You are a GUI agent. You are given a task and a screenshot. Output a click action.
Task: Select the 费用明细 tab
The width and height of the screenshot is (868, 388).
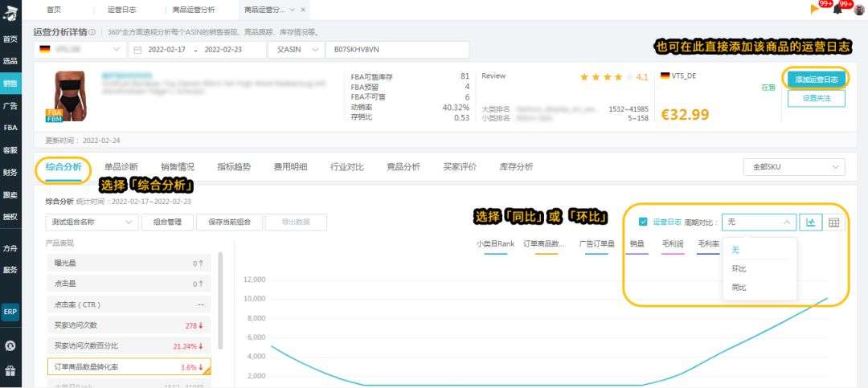(290, 167)
